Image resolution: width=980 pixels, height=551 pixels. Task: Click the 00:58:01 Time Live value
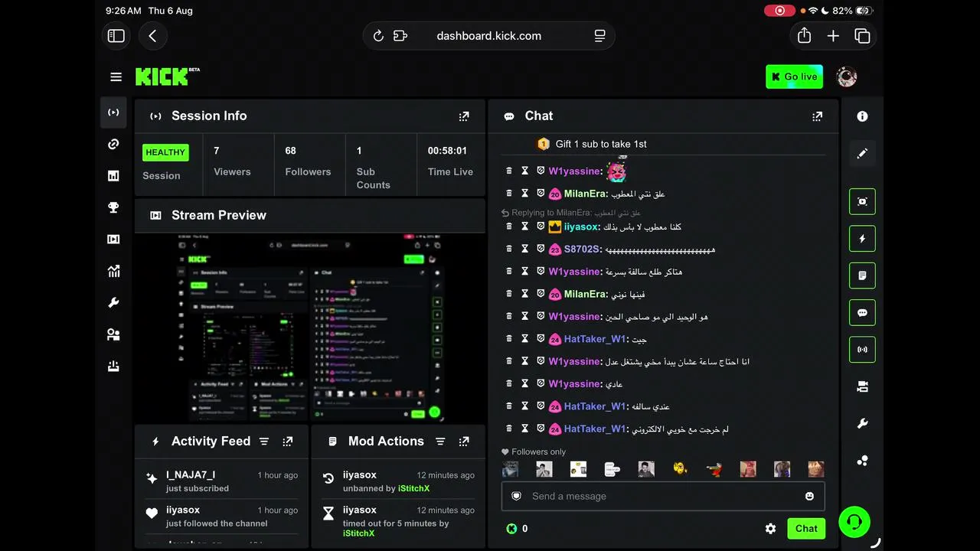(x=447, y=151)
